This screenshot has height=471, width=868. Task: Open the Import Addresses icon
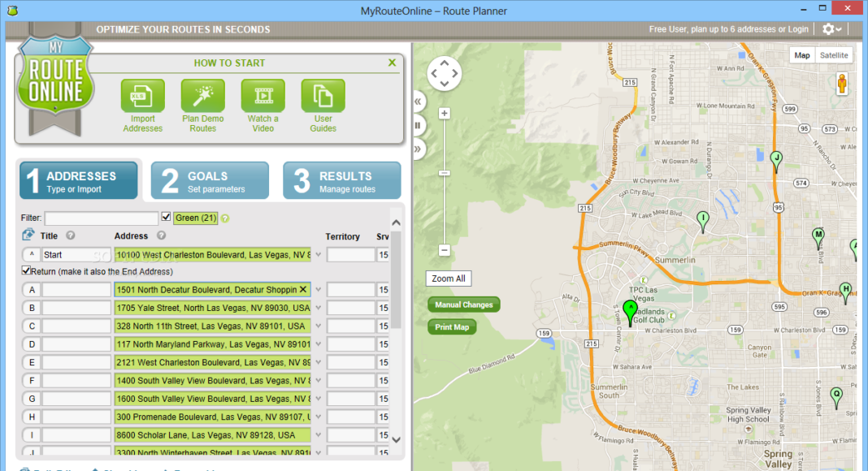143,97
